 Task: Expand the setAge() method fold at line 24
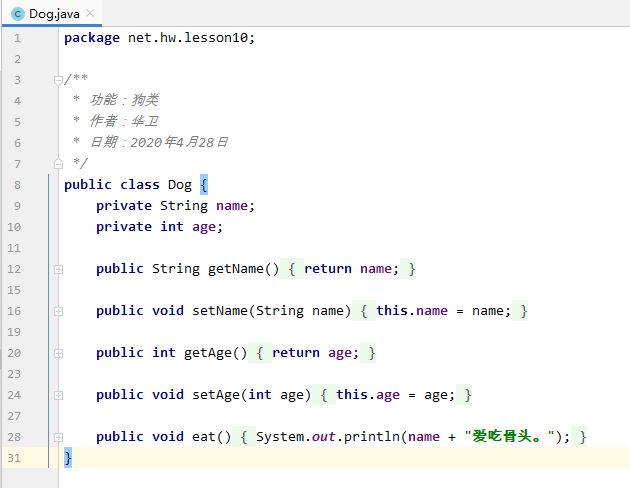tap(58, 395)
